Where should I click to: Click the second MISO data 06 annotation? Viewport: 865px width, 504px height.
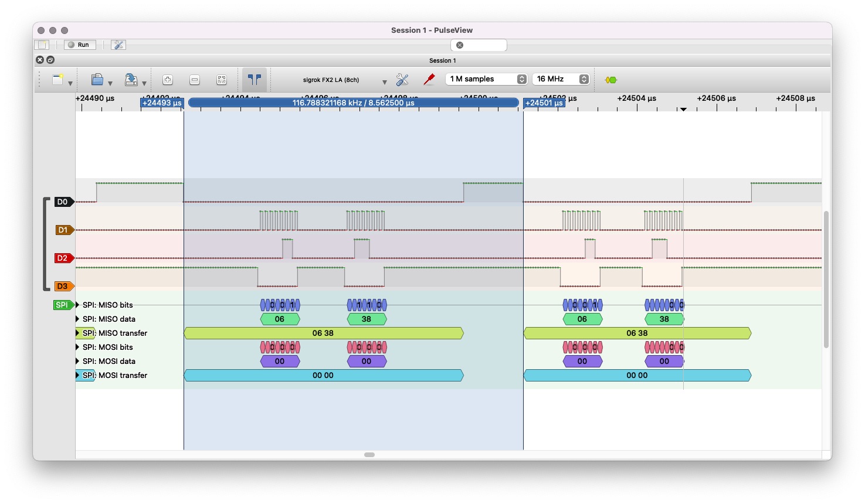coord(582,319)
